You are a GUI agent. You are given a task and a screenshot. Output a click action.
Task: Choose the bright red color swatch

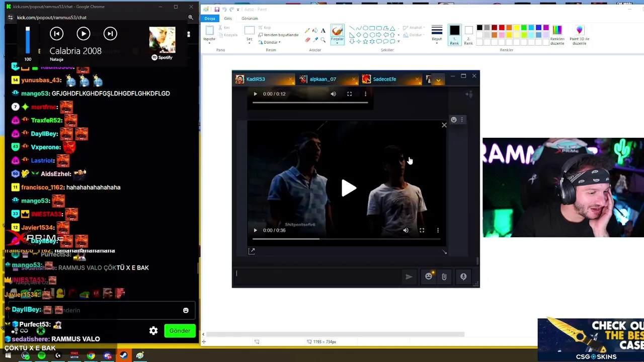pyautogui.click(x=502, y=28)
